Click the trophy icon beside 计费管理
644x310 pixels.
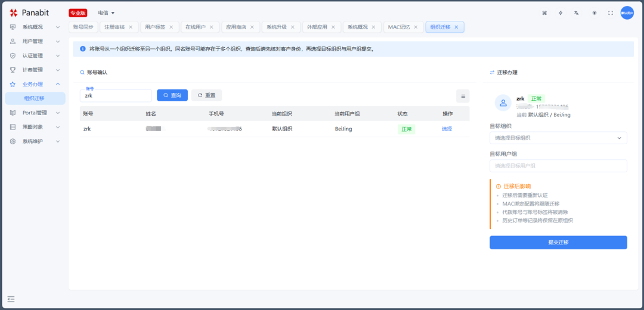13,70
